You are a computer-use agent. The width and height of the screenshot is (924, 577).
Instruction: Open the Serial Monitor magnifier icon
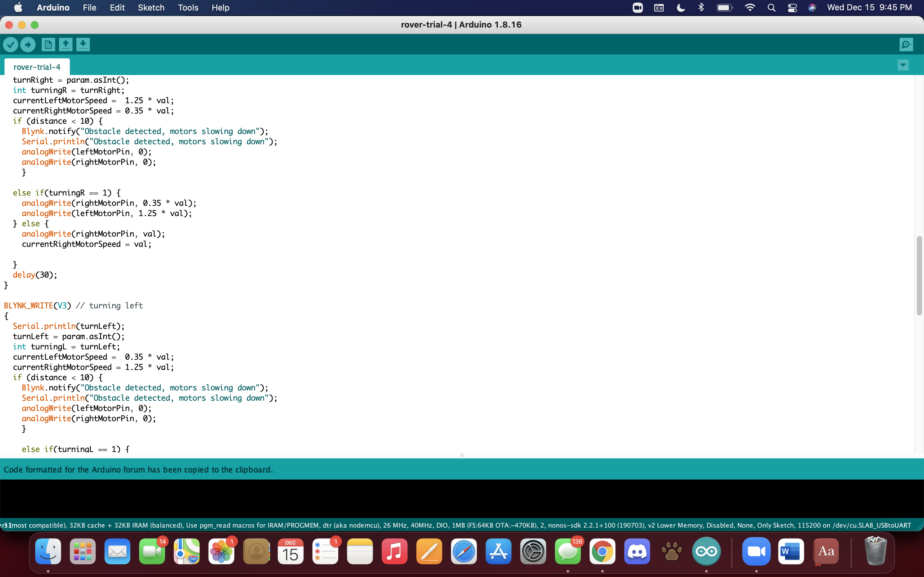point(906,45)
